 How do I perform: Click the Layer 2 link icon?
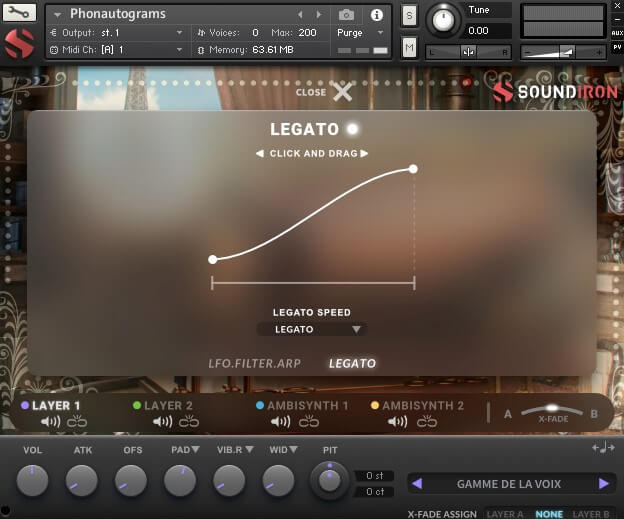(x=189, y=421)
